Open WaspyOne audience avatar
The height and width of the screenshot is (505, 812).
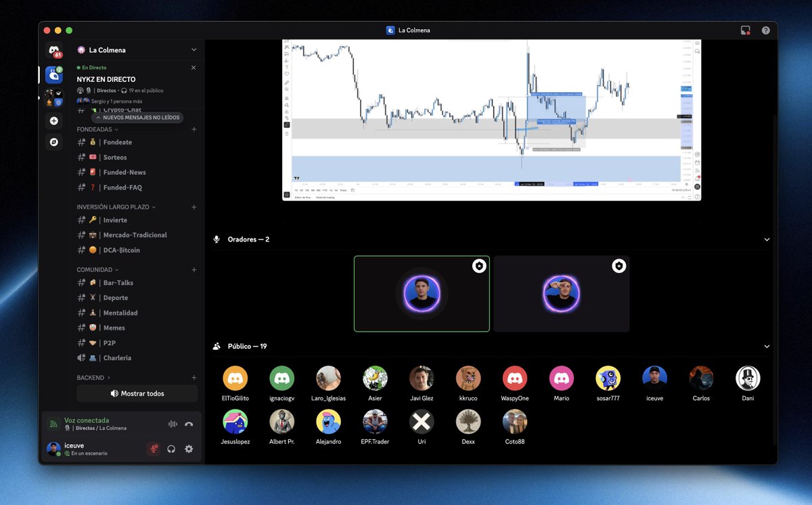coord(515,378)
